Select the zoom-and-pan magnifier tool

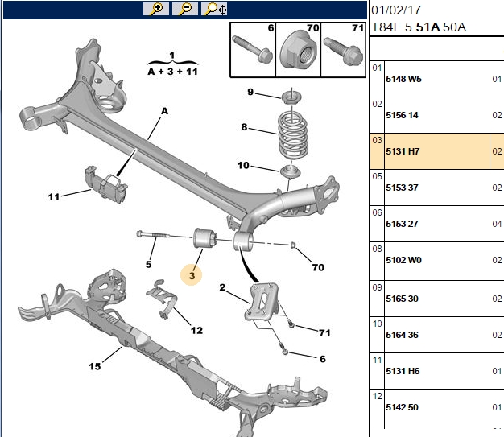tap(214, 9)
